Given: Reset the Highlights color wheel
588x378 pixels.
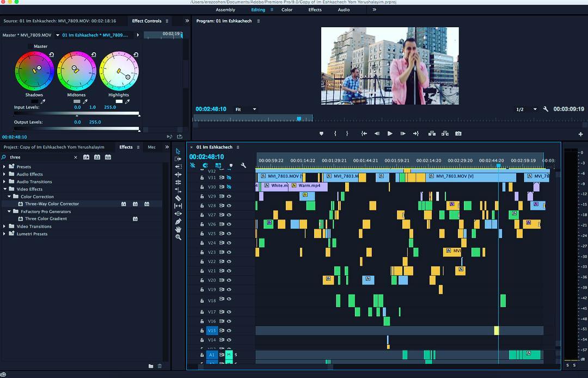Looking at the screenshot, I should click(136, 54).
